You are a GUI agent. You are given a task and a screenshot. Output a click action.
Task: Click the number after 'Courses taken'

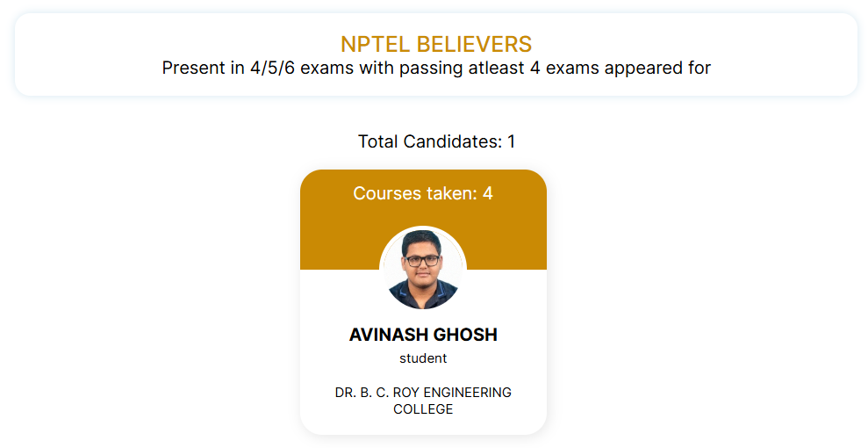tap(488, 193)
